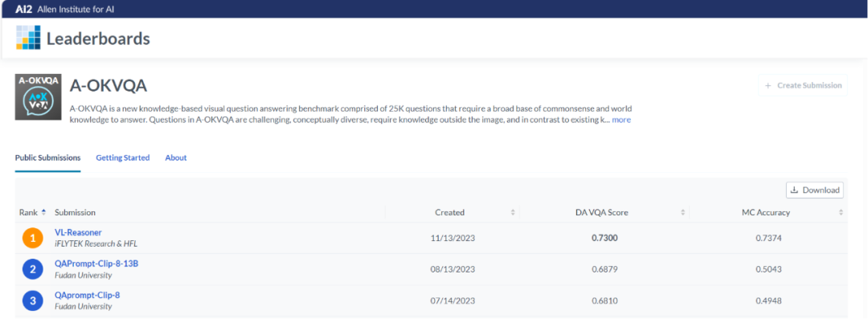Open the QAPrompt-Clip-8-13B submission
Screen dimensions: 868x319
click(96, 264)
